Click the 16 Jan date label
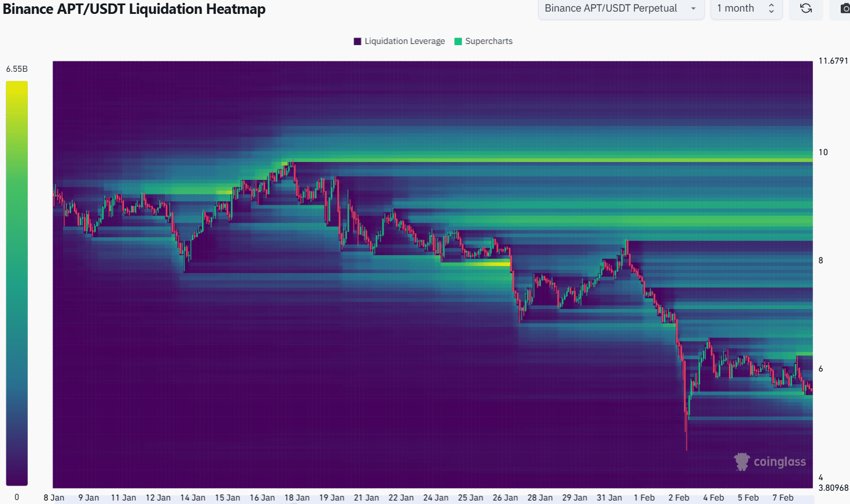The width and height of the screenshot is (850, 504). 262,498
